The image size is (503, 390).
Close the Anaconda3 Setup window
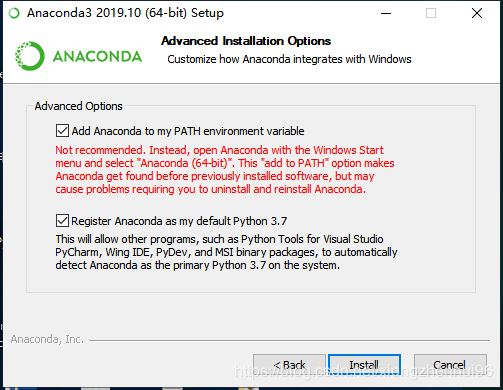point(477,13)
